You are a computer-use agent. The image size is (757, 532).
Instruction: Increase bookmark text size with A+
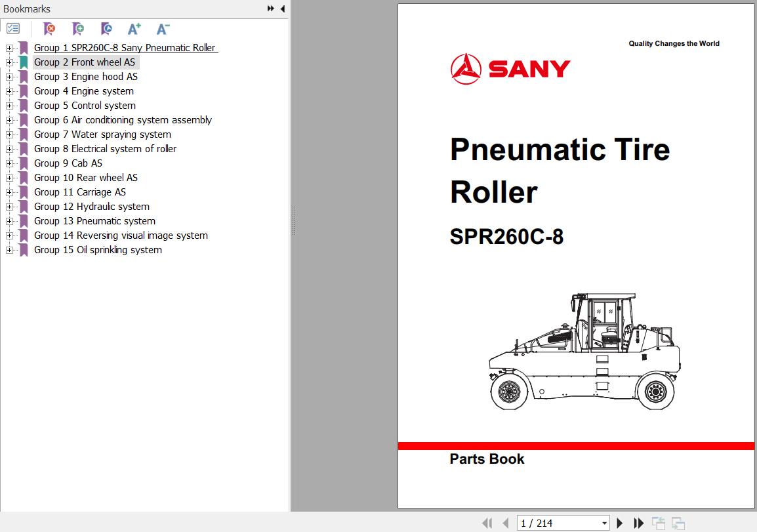134,29
